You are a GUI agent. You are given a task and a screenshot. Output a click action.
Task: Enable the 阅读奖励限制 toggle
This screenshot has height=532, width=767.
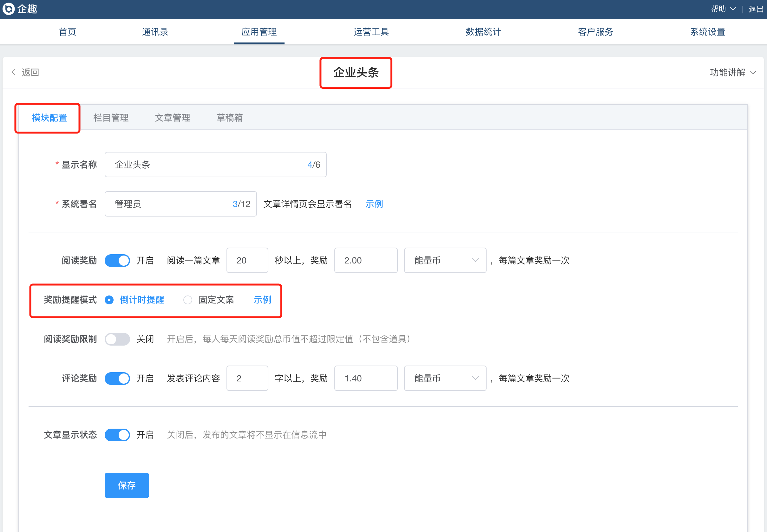[x=117, y=339]
